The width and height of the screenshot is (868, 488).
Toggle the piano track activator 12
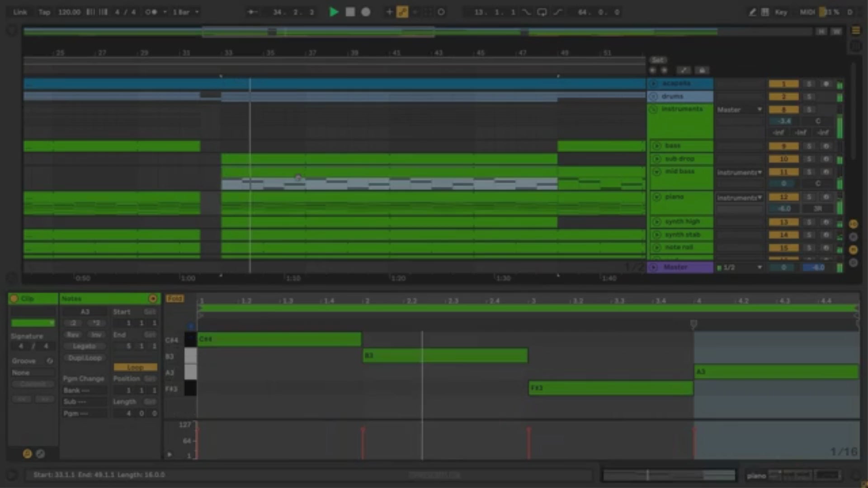783,197
